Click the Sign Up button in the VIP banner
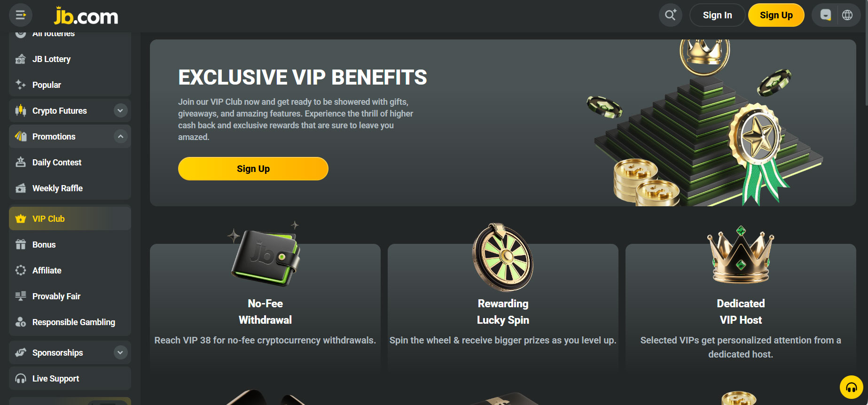The height and width of the screenshot is (405, 868). pyautogui.click(x=253, y=169)
